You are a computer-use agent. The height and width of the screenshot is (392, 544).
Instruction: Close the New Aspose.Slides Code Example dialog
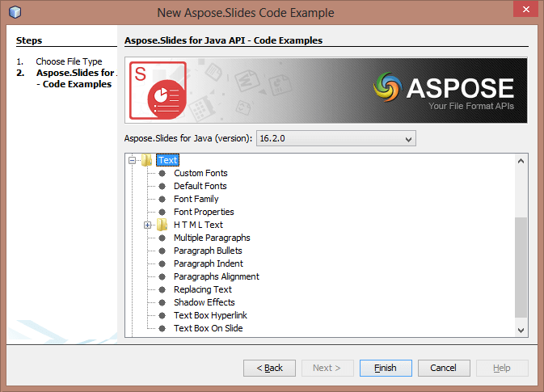525,10
